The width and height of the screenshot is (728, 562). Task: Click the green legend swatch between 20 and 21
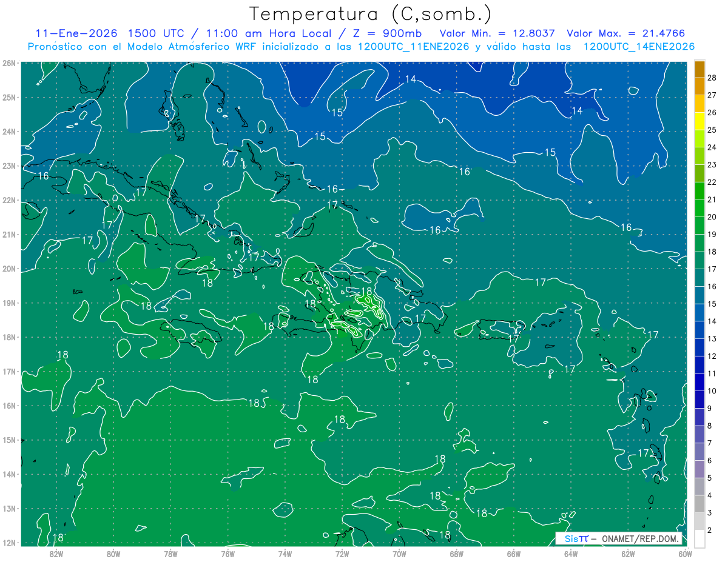click(x=699, y=208)
